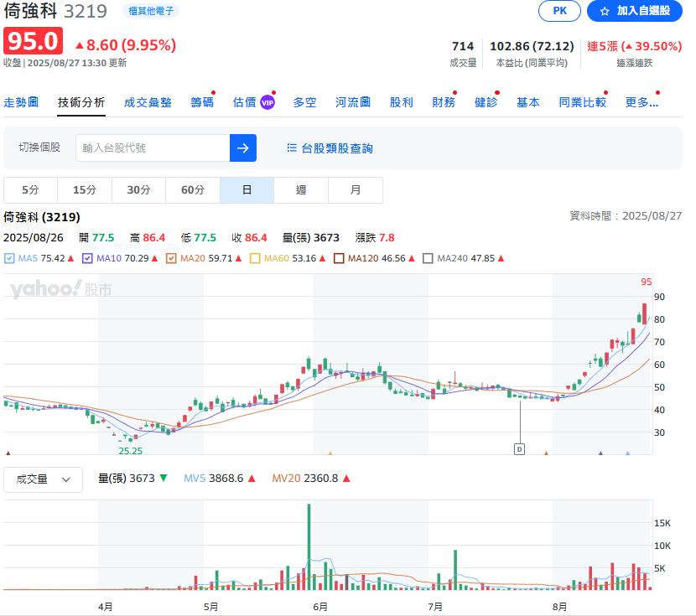
Task: Select the 月 monthly chart interval
Action: click(x=355, y=189)
